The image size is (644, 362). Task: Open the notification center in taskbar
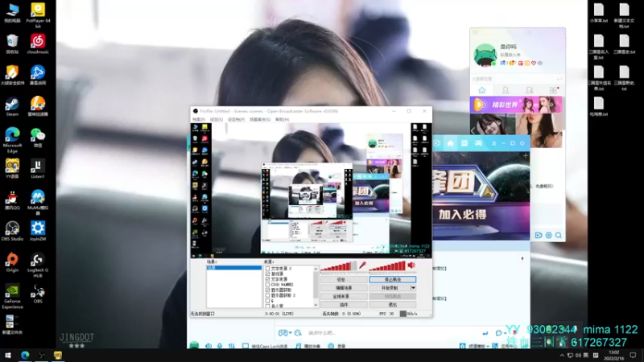pos(633,356)
